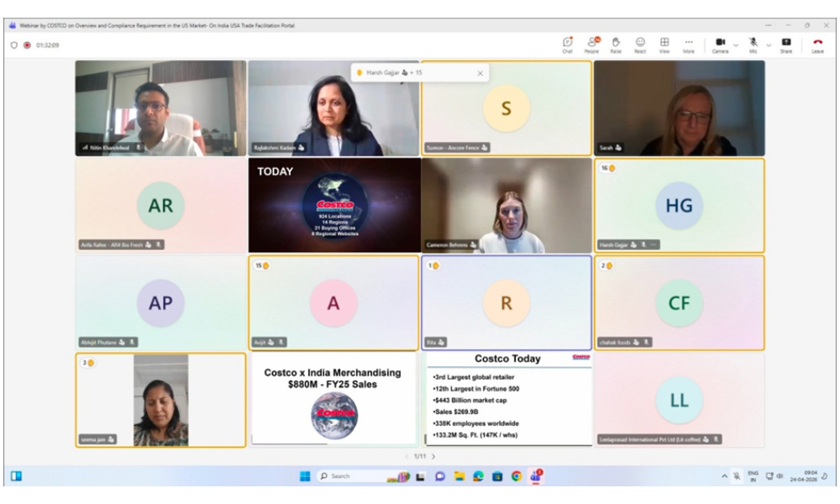This screenshot has height=504, width=840.
Task: Open Google Chrome from the taskbar
Action: (x=516, y=476)
